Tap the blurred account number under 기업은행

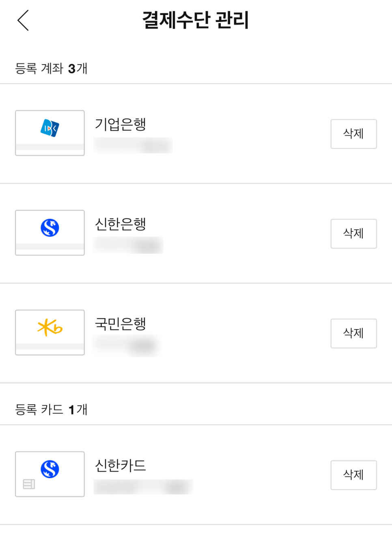click(133, 145)
